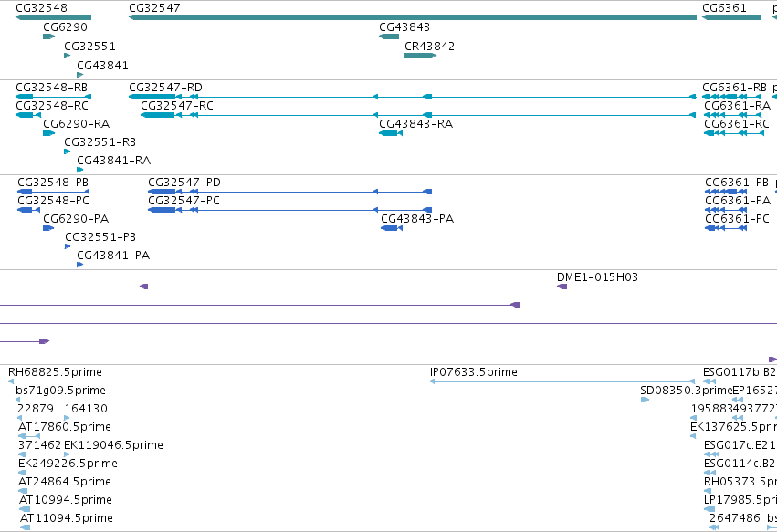777x532 pixels.
Task: Select the EK249226.5prime EST label
Action: [x=68, y=464]
